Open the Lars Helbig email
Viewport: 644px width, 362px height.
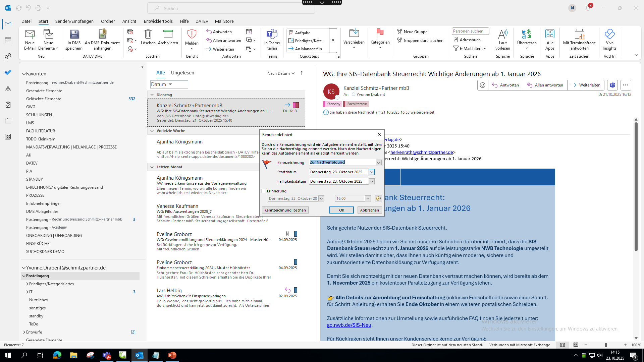(x=226, y=298)
